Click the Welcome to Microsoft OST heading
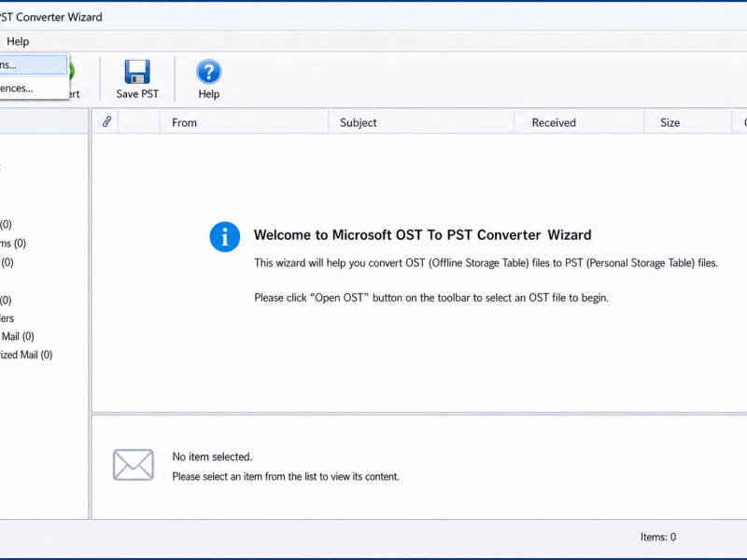 tap(423, 235)
